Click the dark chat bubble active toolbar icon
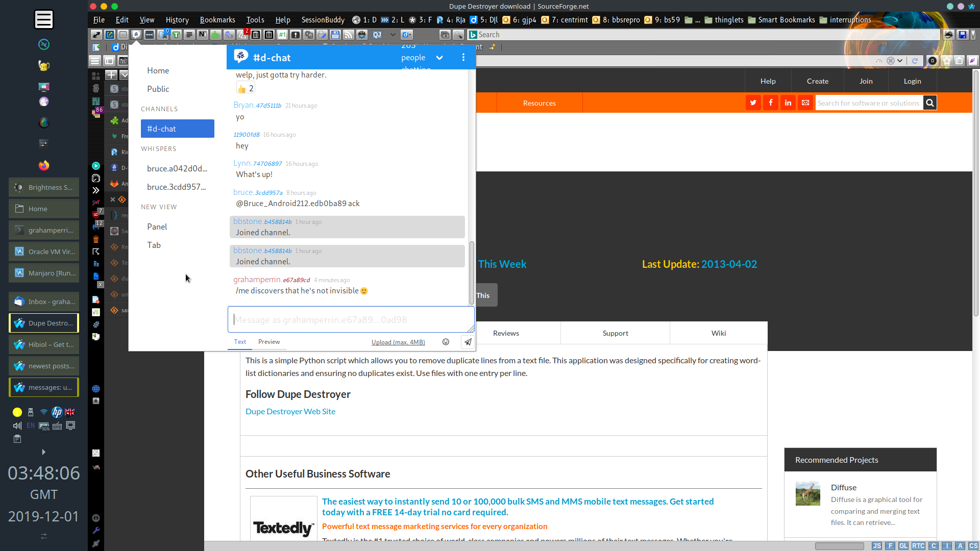980x551 pixels. tap(136, 35)
